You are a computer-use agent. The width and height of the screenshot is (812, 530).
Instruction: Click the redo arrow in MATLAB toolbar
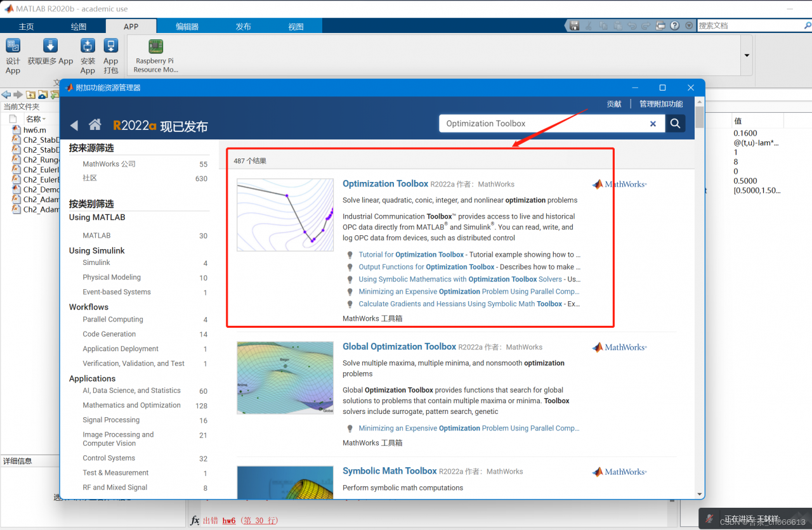coord(646,25)
